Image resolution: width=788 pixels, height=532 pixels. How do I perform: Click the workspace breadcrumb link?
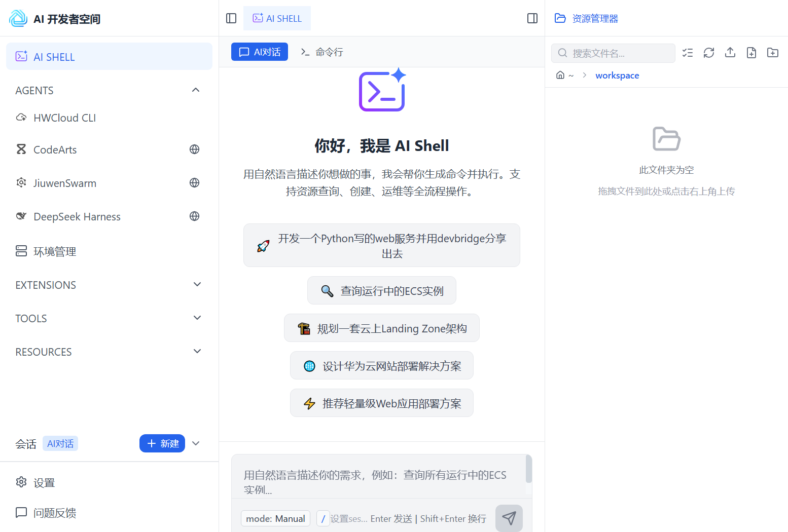[617, 75]
